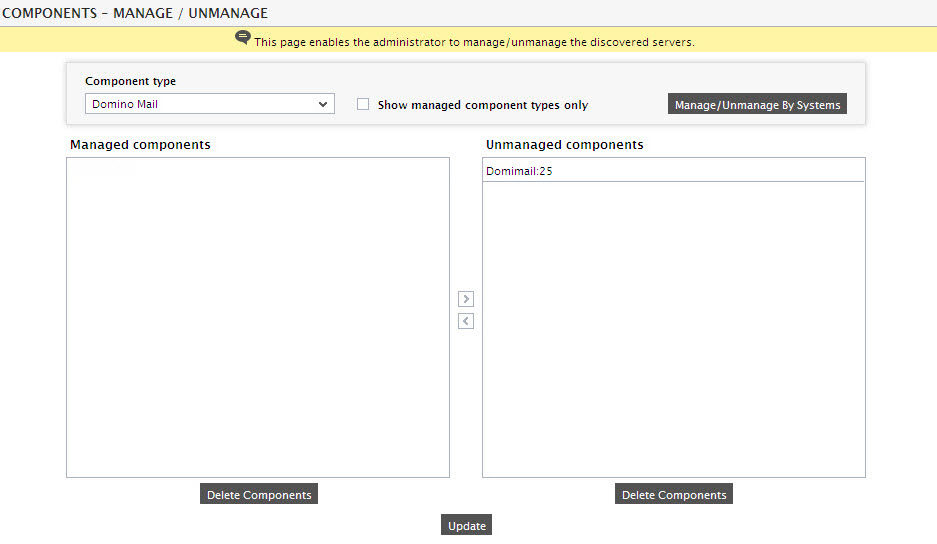Click the Component type label
Image resolution: width=937 pixels, height=544 pixels.
pyautogui.click(x=130, y=81)
